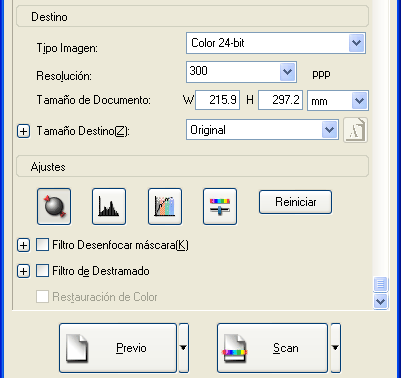Open the arrow menu beside Previo
Screen dimensions: 401x378
[x=183, y=348]
